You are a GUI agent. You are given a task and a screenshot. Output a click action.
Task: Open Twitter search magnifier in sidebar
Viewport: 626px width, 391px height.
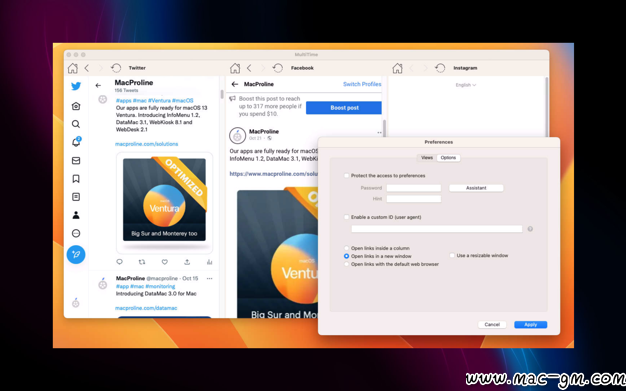tap(76, 124)
